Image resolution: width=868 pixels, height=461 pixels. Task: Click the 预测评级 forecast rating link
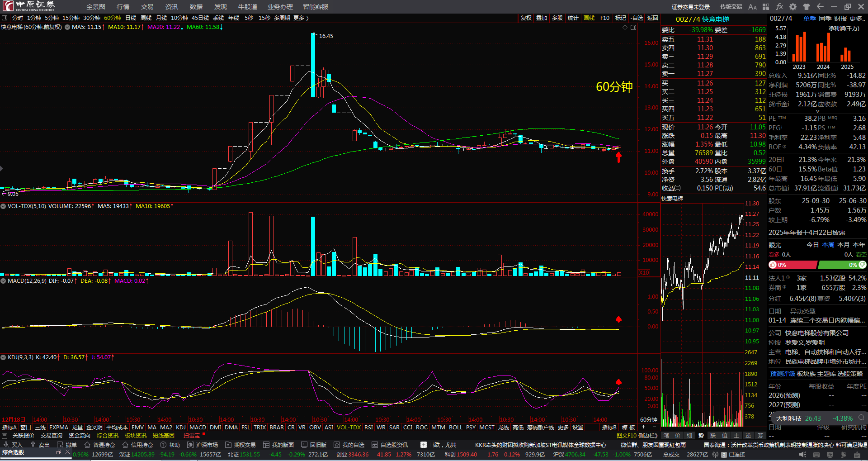(x=782, y=374)
